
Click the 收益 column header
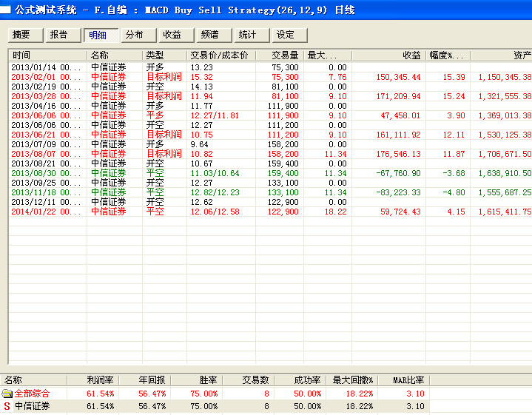(388, 55)
